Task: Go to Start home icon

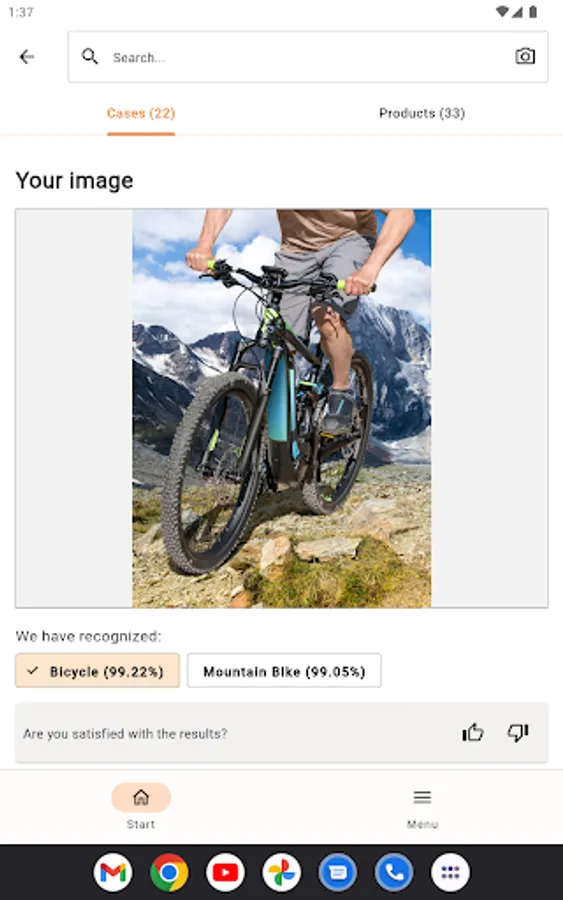Action: (141, 797)
